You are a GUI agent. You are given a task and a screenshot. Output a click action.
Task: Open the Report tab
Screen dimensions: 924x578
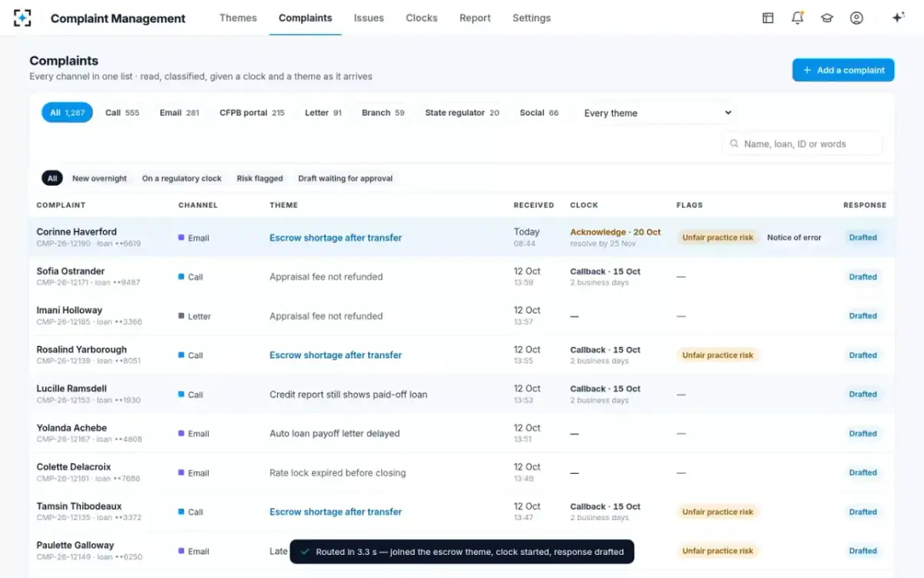[x=475, y=18]
